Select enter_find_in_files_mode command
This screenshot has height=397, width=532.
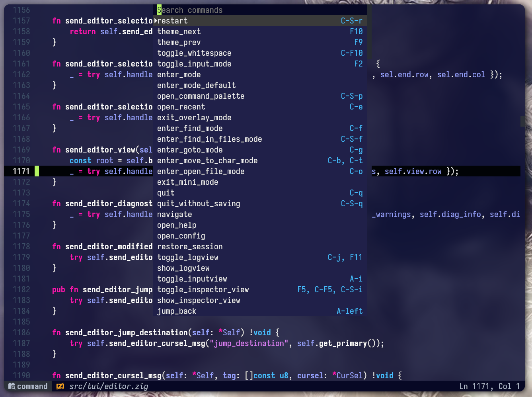click(x=209, y=139)
